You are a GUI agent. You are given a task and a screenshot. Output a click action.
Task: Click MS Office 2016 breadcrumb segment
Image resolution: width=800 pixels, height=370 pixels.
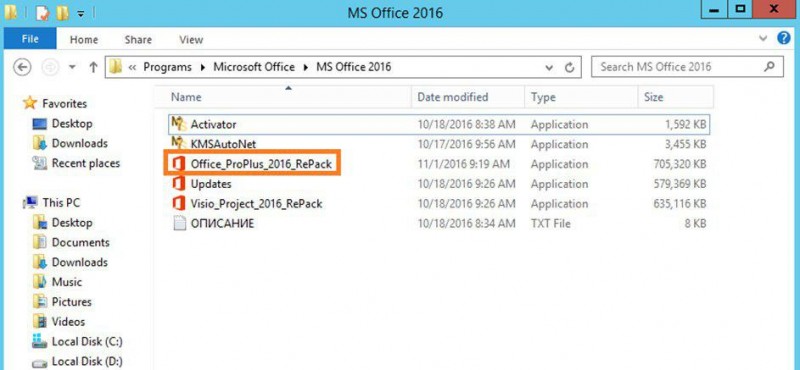pyautogui.click(x=354, y=67)
